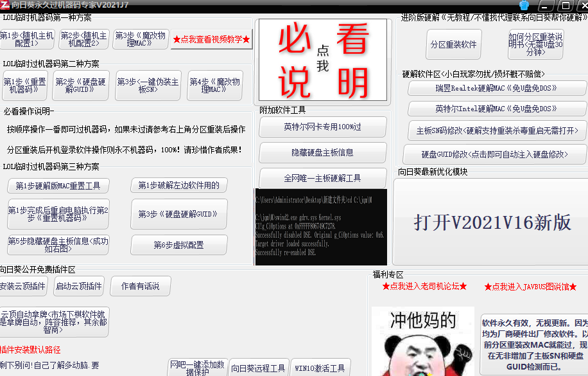Click 分区重装后开机登录软件 instruction line
Viewport: 588px width, 376px height.
click(x=125, y=150)
